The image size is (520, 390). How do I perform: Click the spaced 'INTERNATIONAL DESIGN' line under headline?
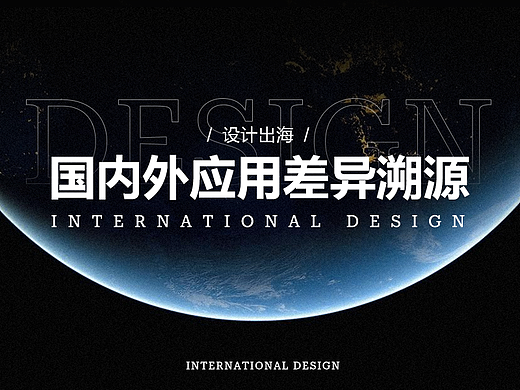pos(258,221)
